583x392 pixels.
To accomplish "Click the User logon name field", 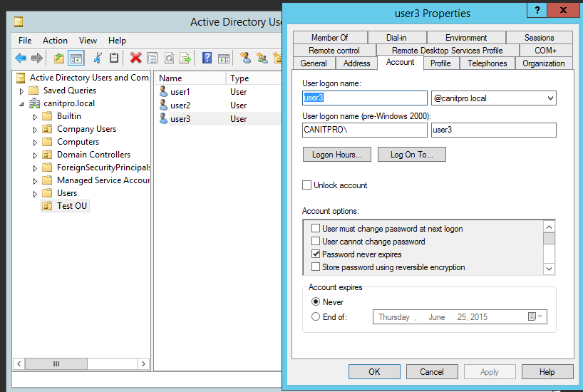I will click(365, 98).
